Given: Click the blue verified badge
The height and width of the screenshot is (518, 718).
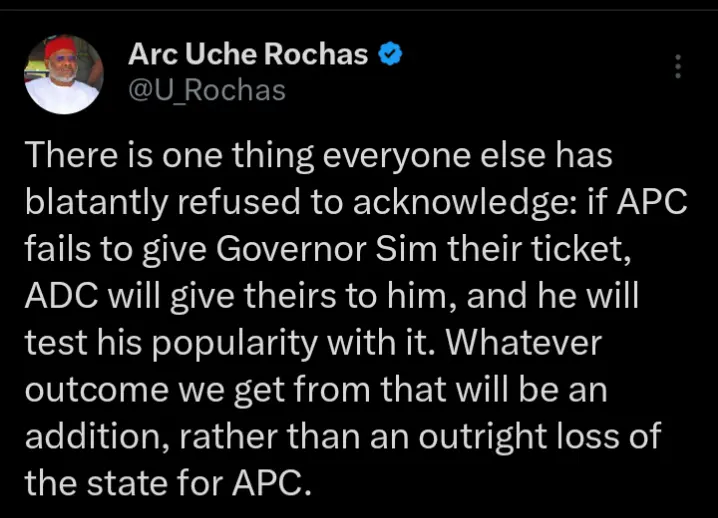Looking at the screenshot, I should coord(392,55).
